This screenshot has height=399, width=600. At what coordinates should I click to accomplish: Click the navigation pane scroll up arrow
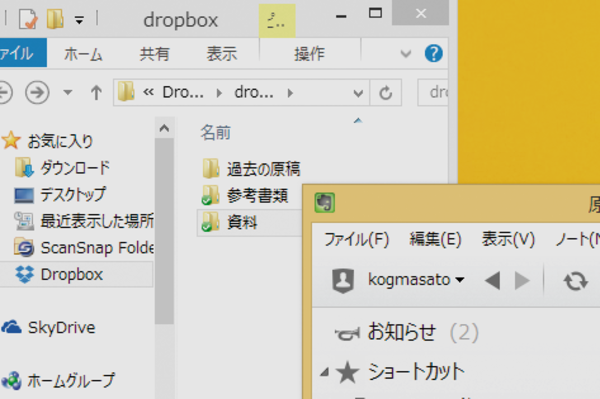point(165,128)
